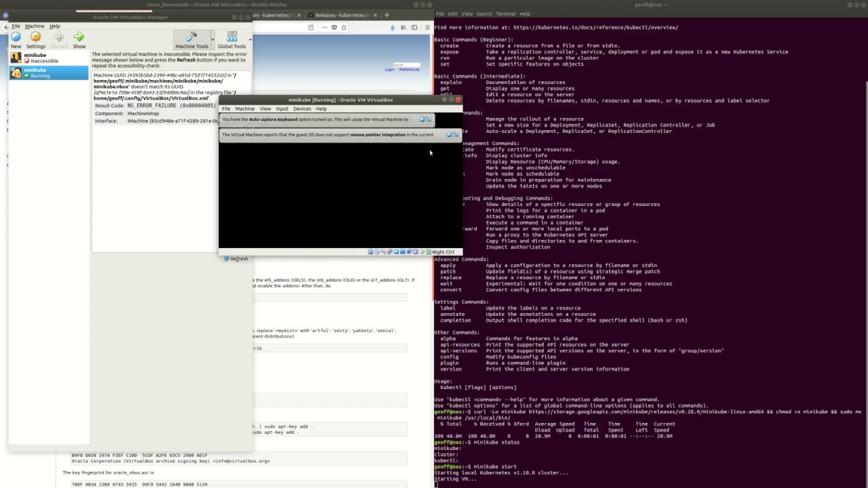Close the minikube VM window
868x488 pixels.
(x=458, y=100)
